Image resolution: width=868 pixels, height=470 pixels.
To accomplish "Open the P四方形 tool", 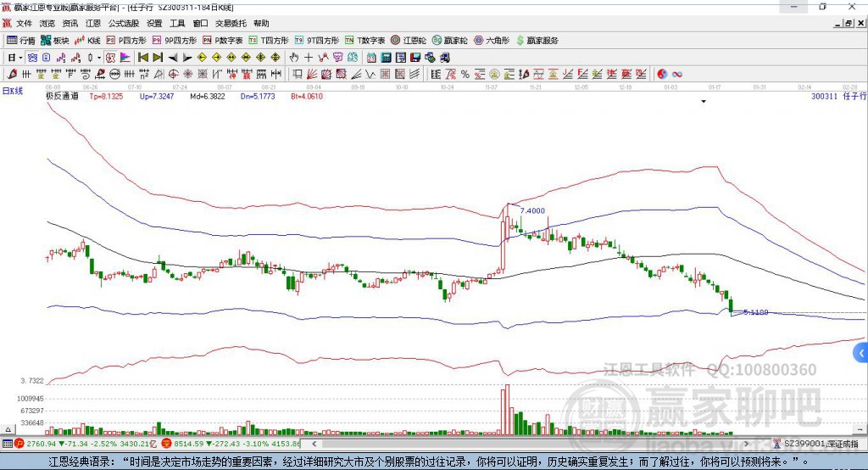I will tap(126, 41).
